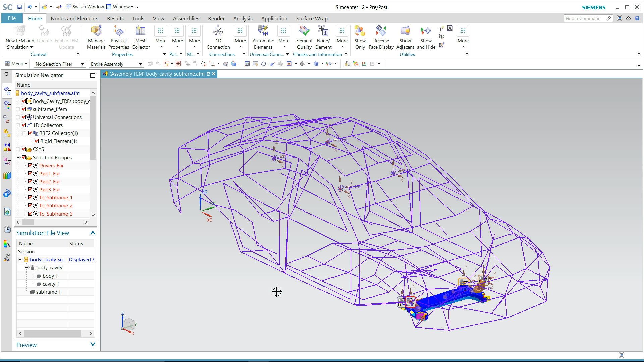This screenshot has height=362, width=644.
Task: Open the Menu button on toolbar
Action: 16,63
